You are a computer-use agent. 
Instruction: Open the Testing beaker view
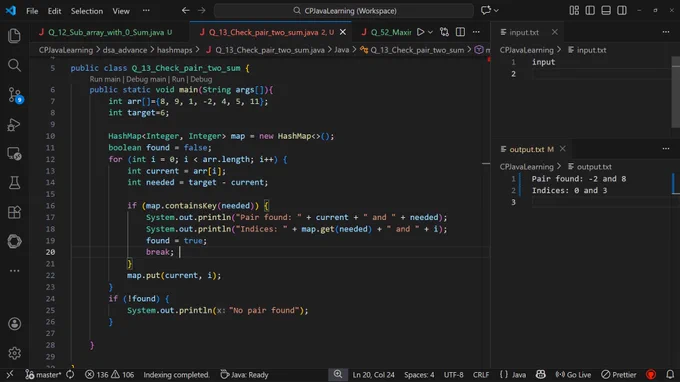click(14, 183)
